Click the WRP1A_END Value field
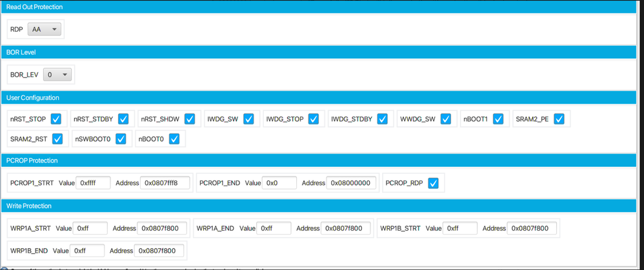The width and height of the screenshot is (644, 270). (274, 228)
